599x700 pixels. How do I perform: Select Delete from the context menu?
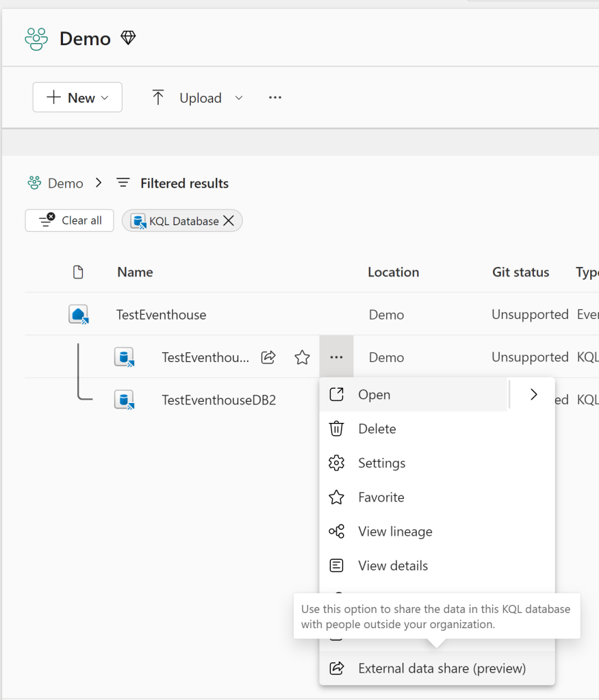point(377,429)
